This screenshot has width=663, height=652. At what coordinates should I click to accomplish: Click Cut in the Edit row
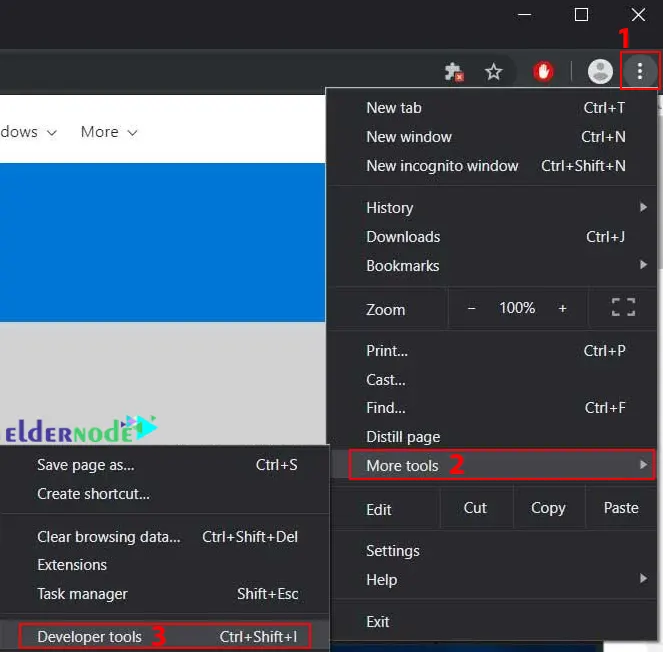point(476,508)
